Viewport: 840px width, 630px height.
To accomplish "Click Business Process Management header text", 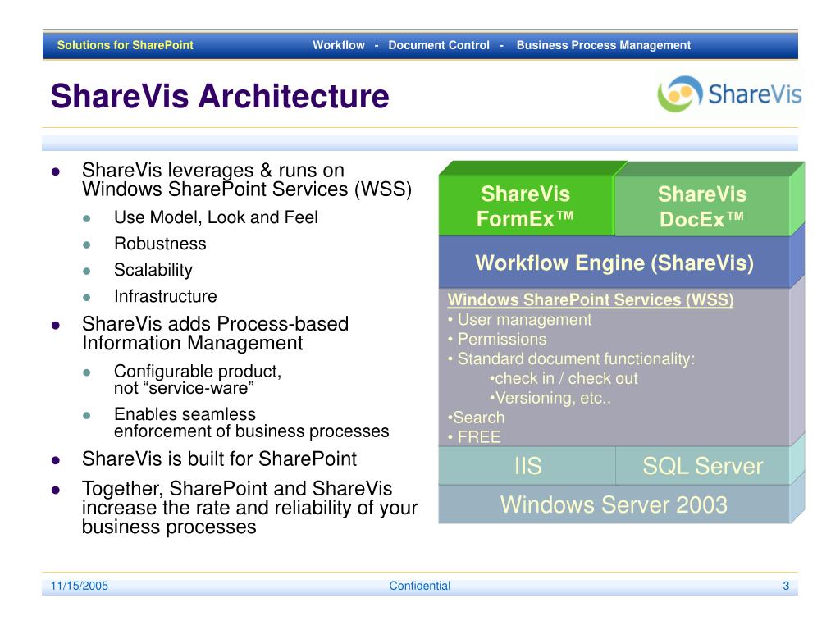I will [603, 45].
